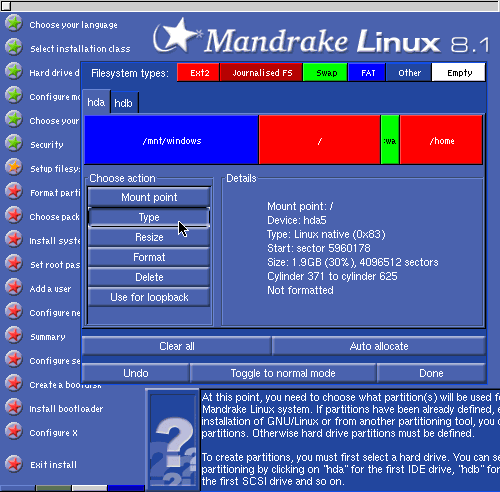The width and height of the screenshot is (500, 492).
Task: Click the red star beside Configure services
Action: (14, 359)
